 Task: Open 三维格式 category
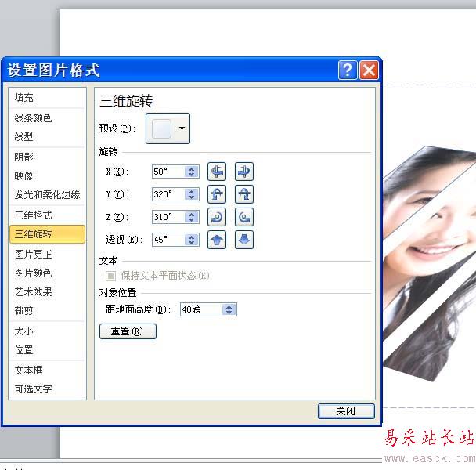(47, 215)
